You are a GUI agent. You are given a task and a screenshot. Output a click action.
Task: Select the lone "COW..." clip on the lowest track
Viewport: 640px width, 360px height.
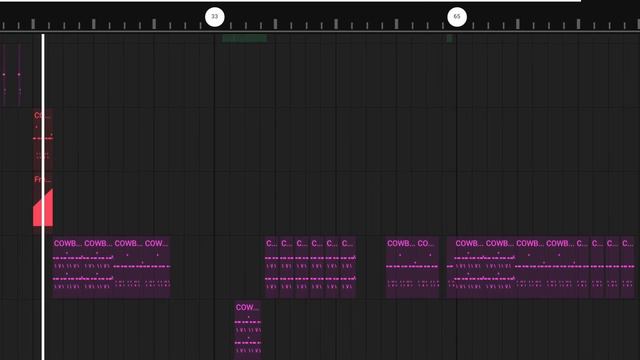[x=248, y=330]
